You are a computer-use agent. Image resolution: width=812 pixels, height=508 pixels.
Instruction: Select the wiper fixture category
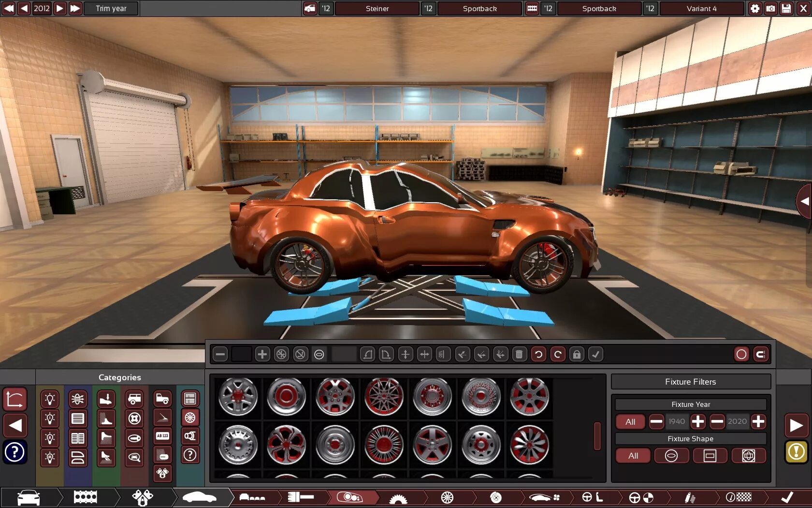162,417
